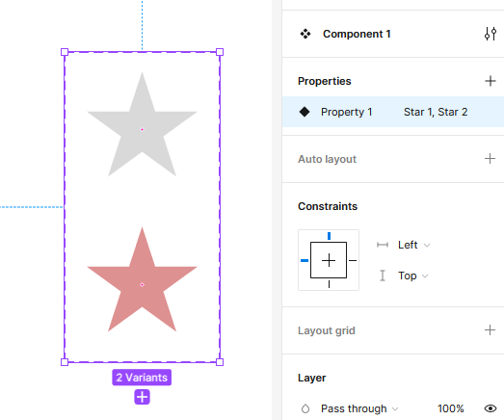Open the horizontal constraint Left dropdown

coord(413,245)
